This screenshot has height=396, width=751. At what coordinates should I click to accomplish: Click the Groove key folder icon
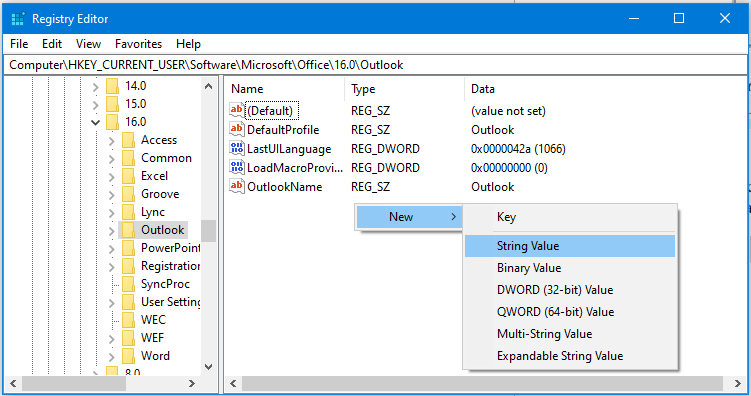(x=128, y=194)
